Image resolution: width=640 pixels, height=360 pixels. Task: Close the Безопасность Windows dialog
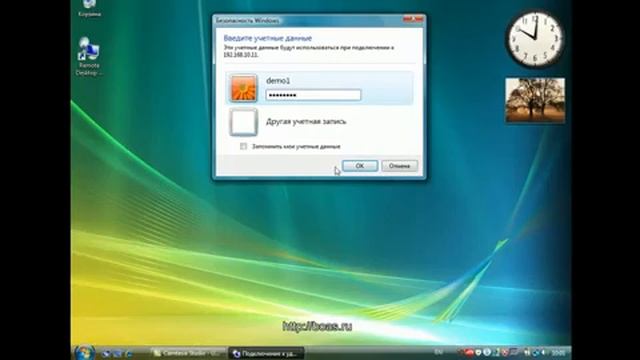coord(413,19)
